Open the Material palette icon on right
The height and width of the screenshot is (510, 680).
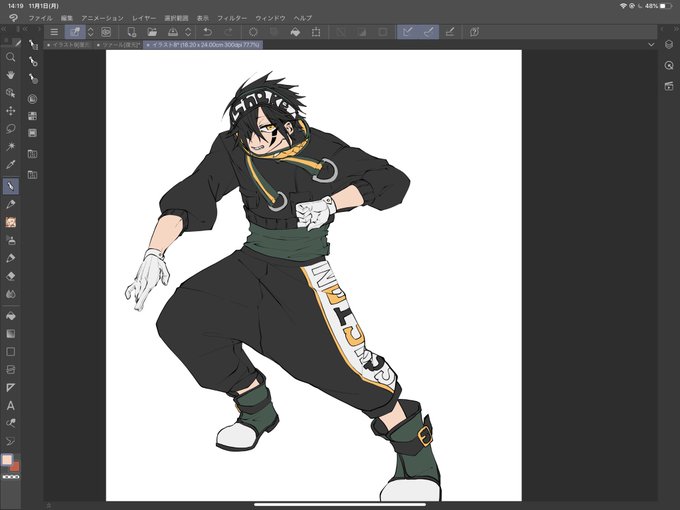pos(669,86)
